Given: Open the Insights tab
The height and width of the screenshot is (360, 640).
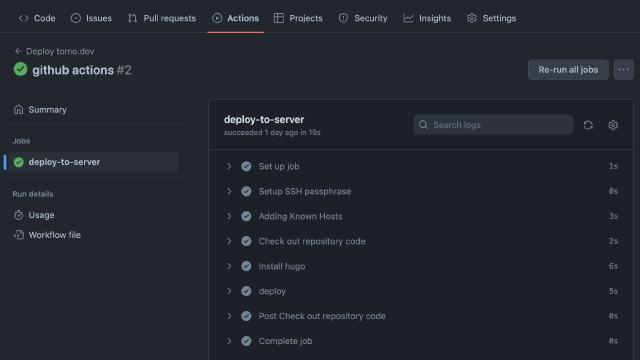Looking at the screenshot, I should (x=427, y=18).
